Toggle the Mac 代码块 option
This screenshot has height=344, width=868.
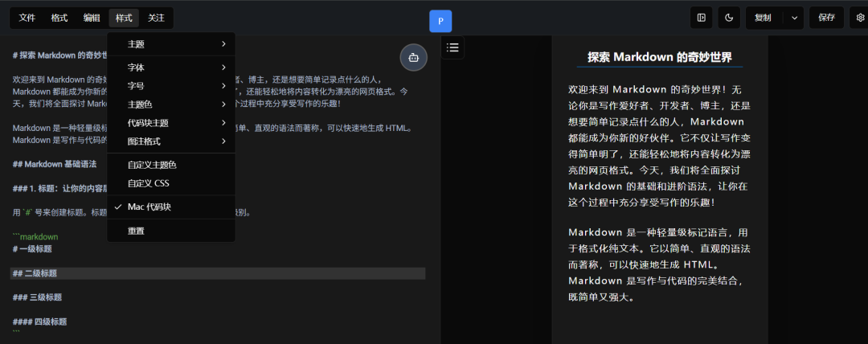171,207
